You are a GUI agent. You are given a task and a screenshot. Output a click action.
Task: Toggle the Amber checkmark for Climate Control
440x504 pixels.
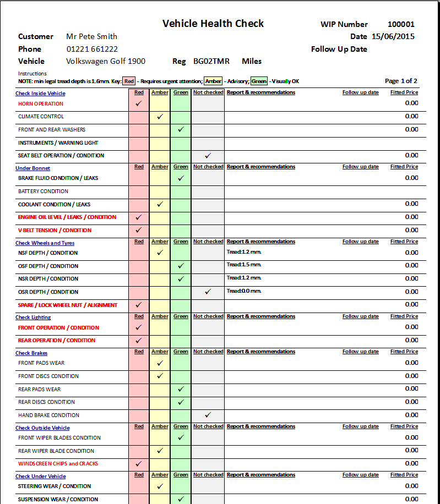tap(160, 117)
